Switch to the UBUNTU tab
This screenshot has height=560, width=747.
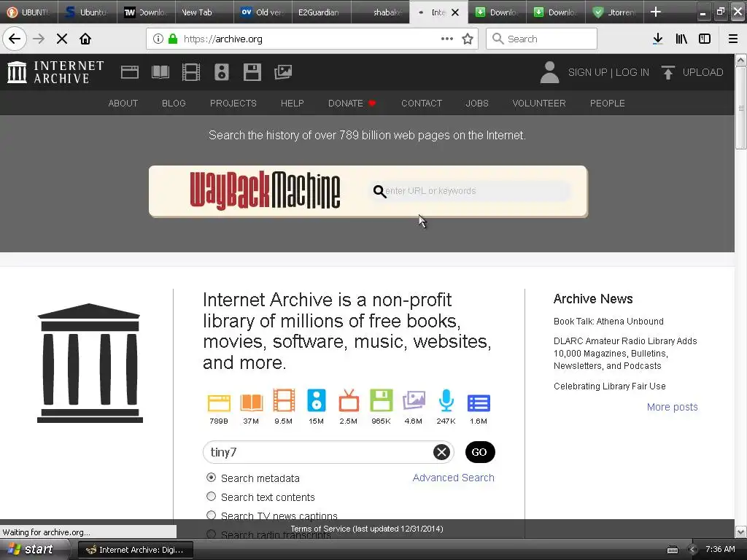tap(28, 12)
